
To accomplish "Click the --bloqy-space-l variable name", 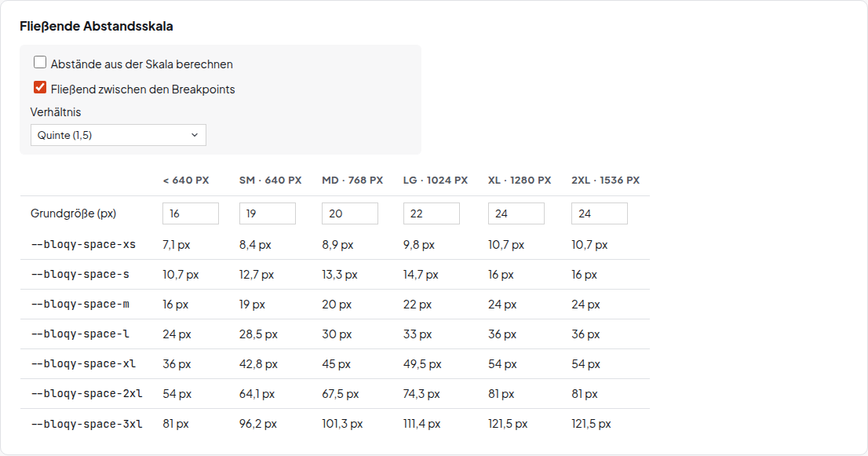I will [80, 334].
